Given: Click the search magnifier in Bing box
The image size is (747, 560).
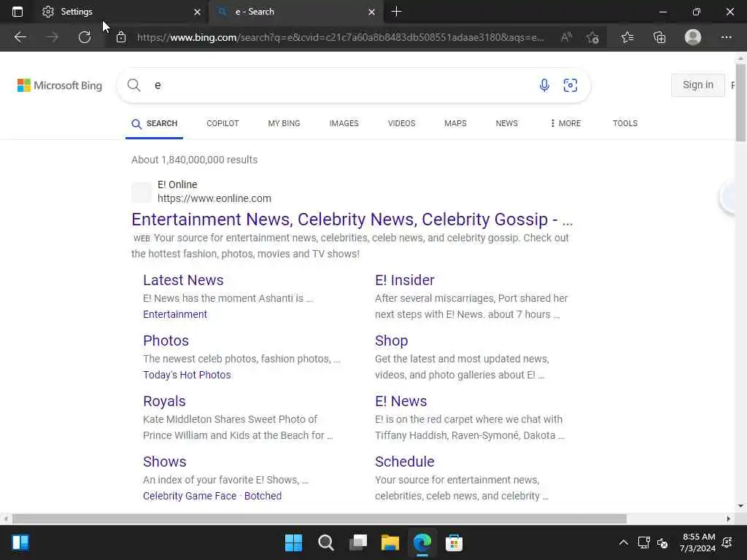Looking at the screenshot, I should [x=134, y=85].
